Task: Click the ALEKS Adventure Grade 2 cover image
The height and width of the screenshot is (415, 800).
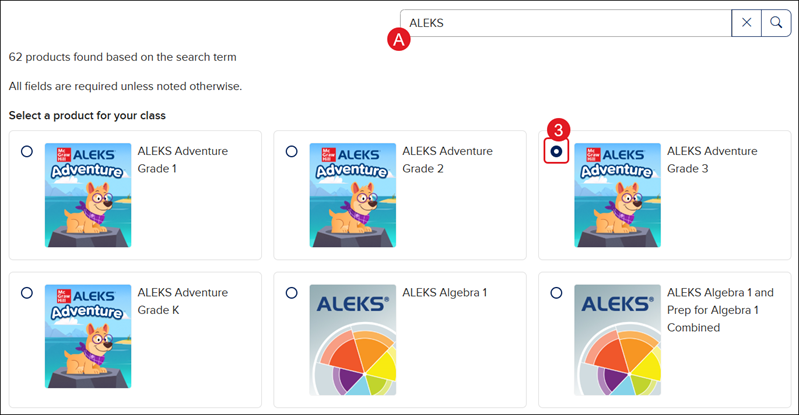Action: [353, 195]
